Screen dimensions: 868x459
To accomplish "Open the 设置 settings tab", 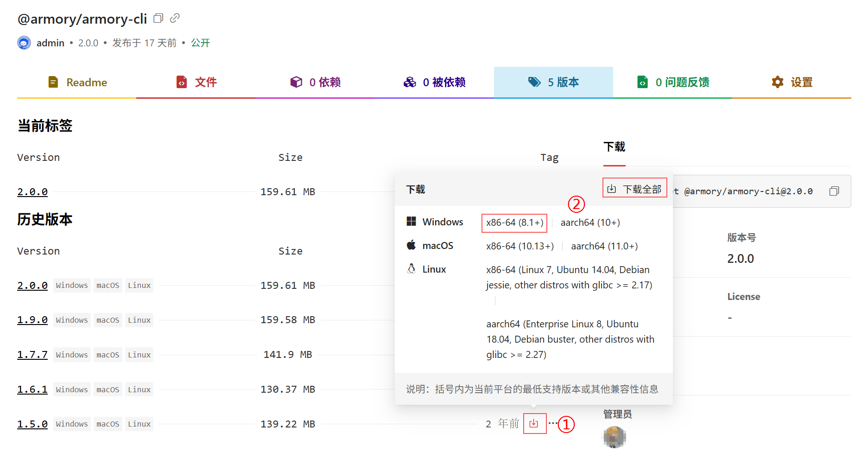I will (792, 83).
